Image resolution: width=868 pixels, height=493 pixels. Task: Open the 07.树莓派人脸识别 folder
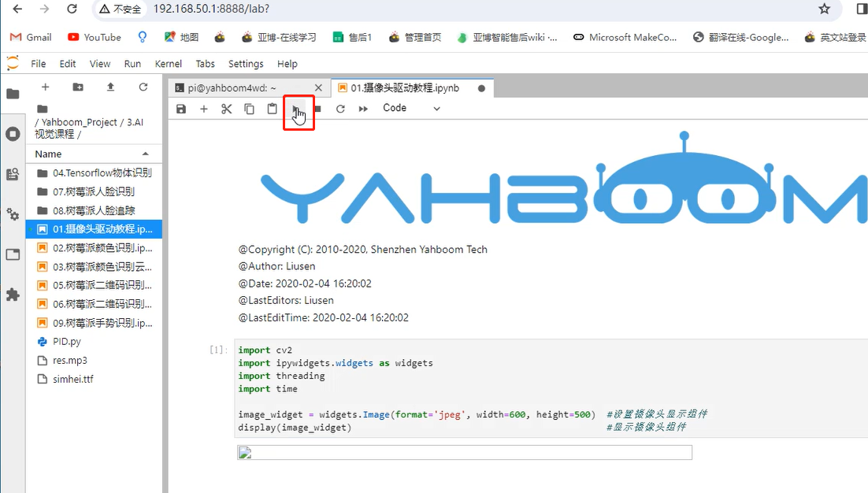point(94,192)
